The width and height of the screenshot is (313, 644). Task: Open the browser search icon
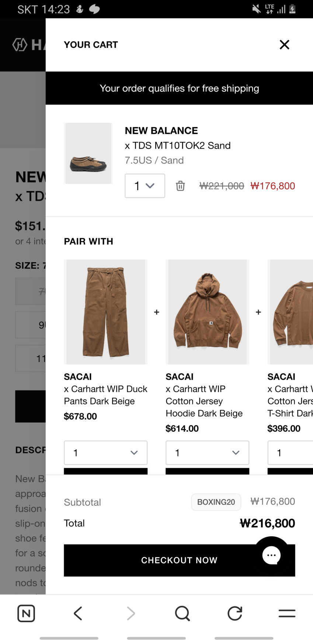coord(182,613)
